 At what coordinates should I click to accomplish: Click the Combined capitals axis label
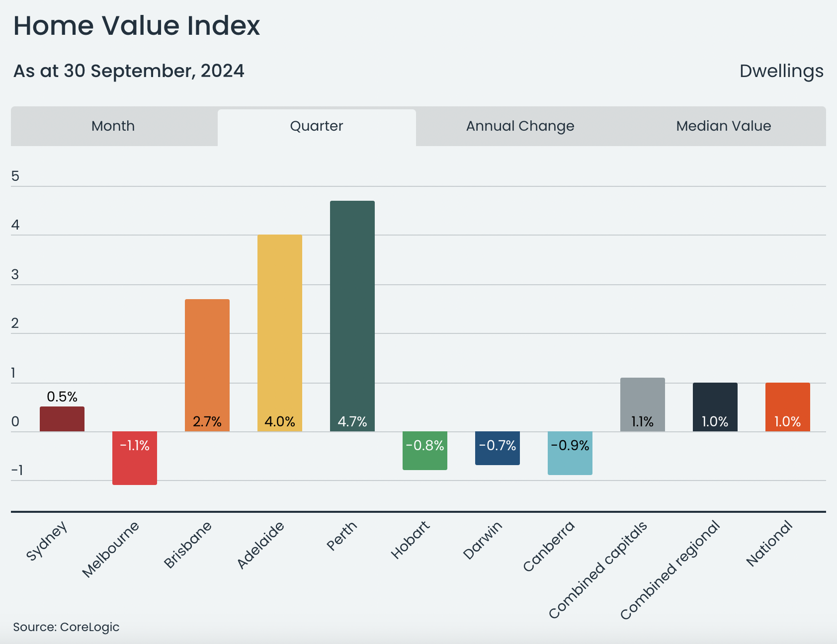tap(599, 569)
